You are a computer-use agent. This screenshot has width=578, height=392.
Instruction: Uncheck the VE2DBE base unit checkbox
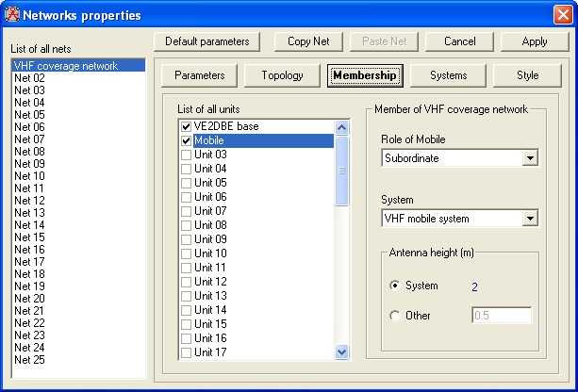186,126
